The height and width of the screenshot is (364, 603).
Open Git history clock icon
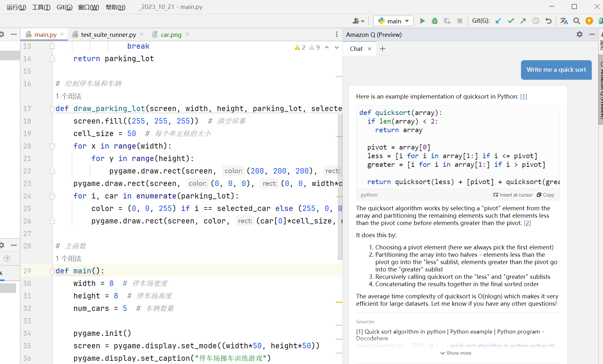pyautogui.click(x=536, y=21)
